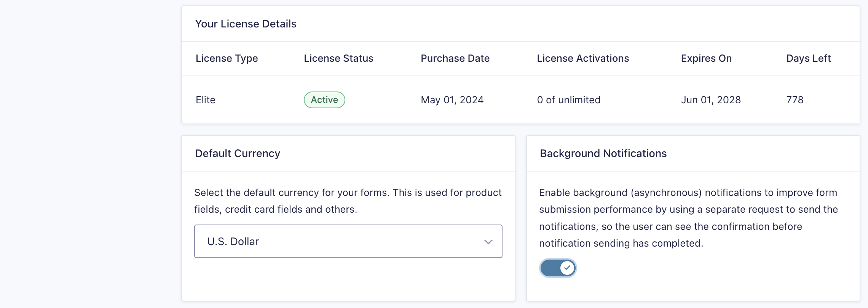Click the Your License Details heading

click(x=246, y=24)
